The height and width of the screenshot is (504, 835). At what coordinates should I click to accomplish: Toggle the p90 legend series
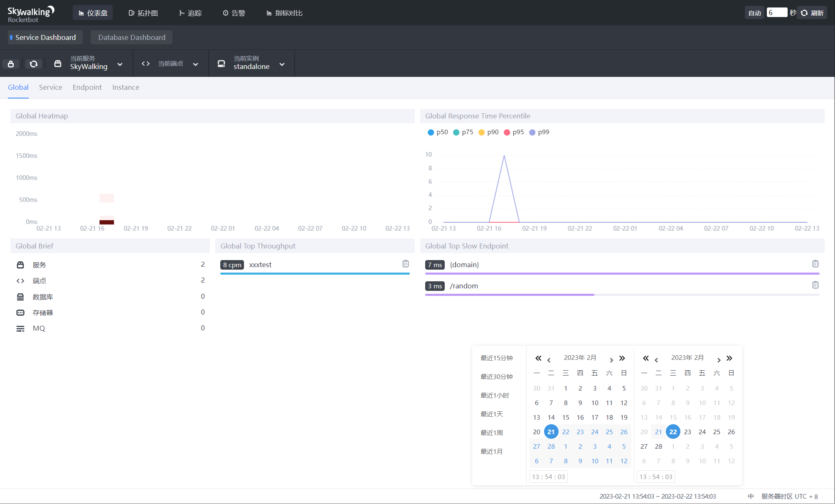pos(488,132)
